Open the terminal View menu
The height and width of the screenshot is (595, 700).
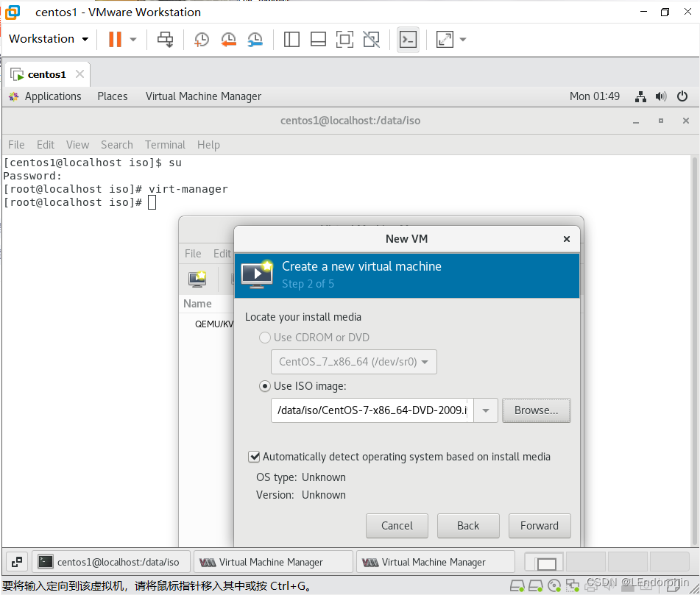(x=78, y=145)
